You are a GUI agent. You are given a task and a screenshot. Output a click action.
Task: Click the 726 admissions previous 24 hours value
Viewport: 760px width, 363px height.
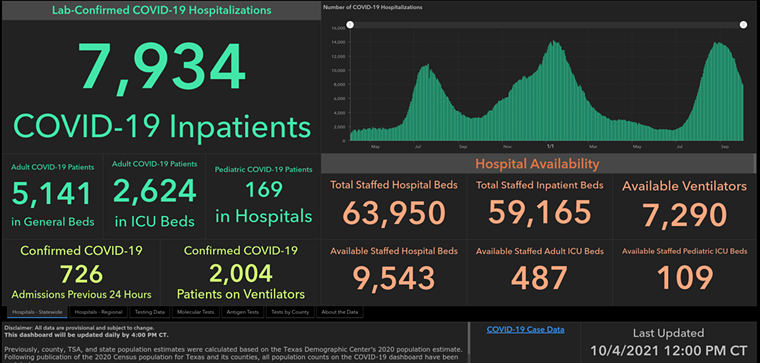coord(81,274)
